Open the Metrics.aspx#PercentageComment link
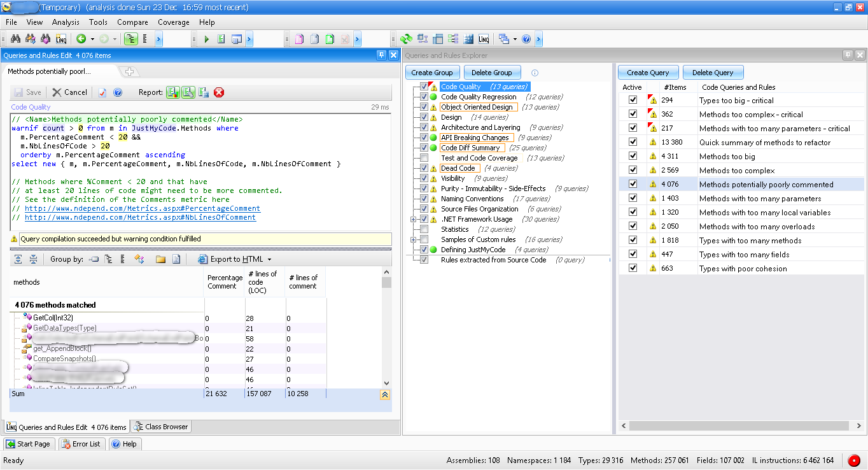This screenshot has height=470, width=868. point(143,208)
